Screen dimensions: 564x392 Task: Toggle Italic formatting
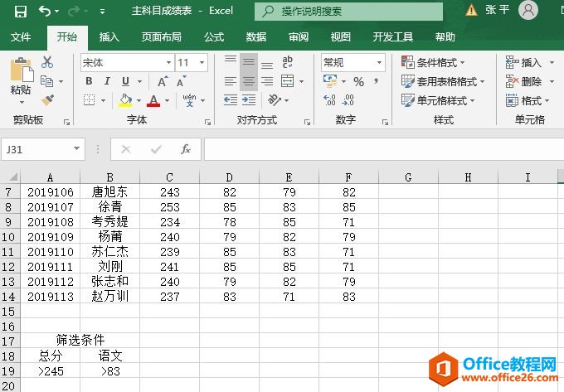[x=107, y=81]
